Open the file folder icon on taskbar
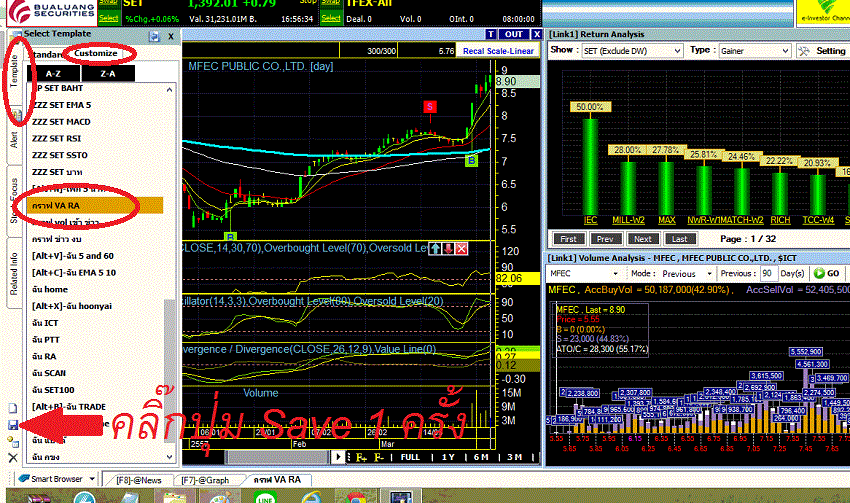 [175, 497]
